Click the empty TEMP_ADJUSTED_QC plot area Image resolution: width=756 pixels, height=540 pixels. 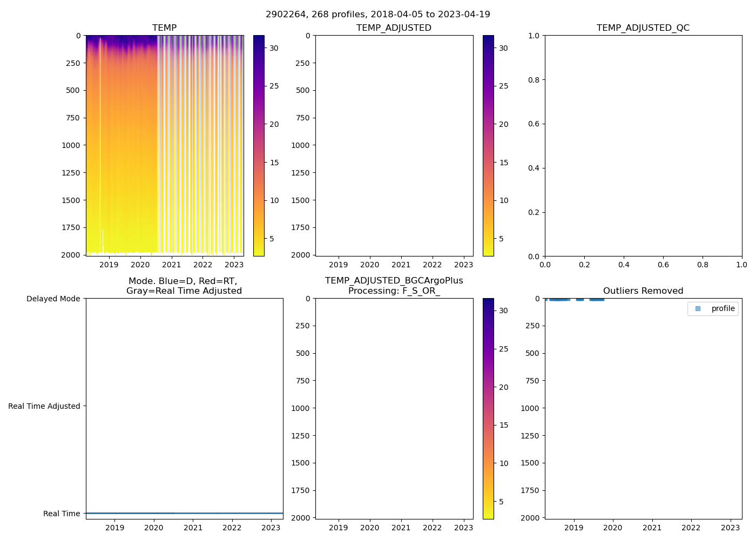643,146
